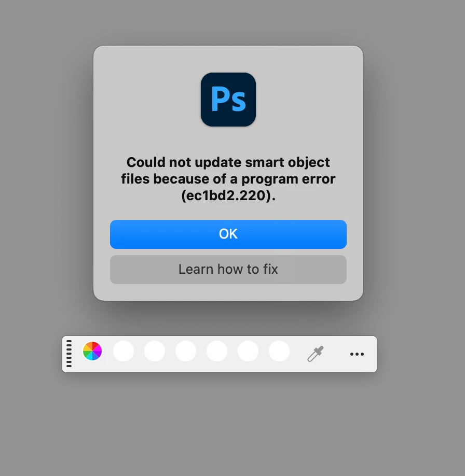Click the error code text ec1bd2.220
The width and height of the screenshot is (465, 476).
[228, 195]
